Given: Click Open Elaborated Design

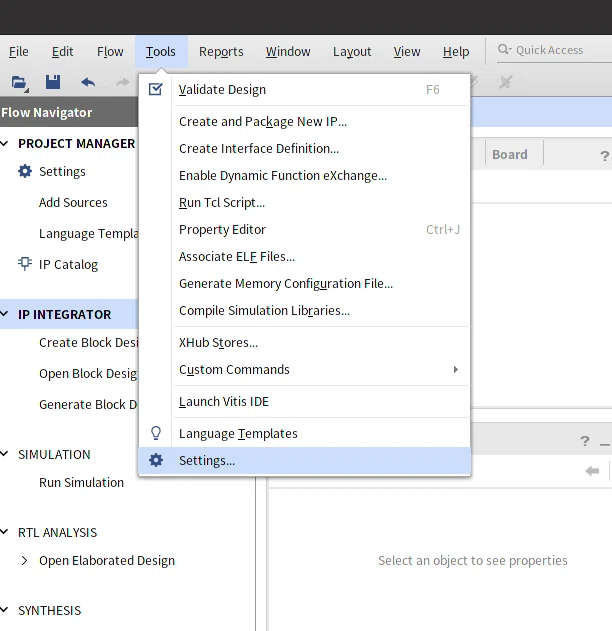Looking at the screenshot, I should 107,561.
